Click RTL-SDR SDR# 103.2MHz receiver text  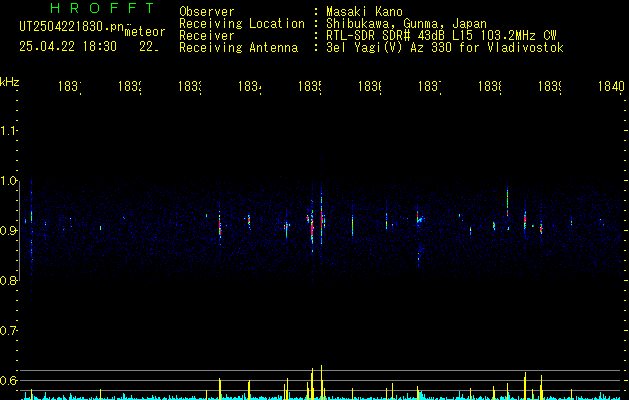point(441,36)
